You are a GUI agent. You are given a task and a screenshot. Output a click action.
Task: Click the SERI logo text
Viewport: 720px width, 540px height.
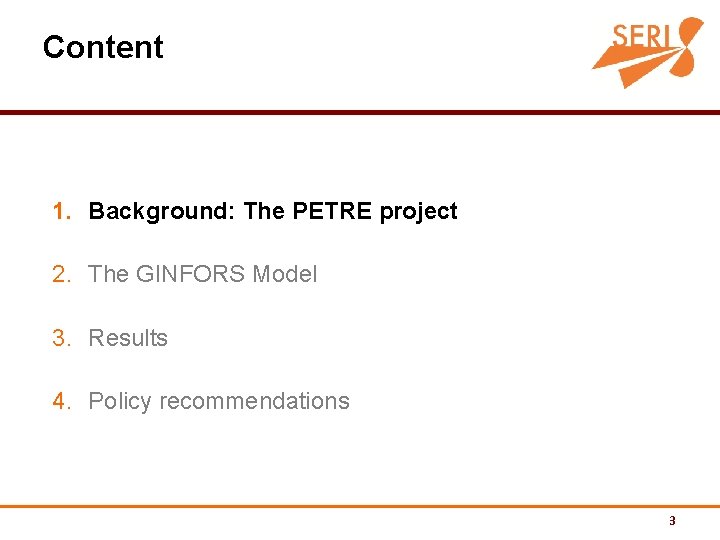(641, 36)
